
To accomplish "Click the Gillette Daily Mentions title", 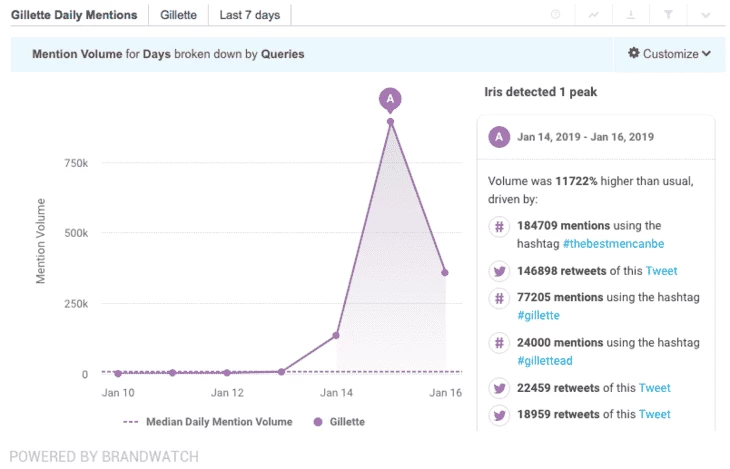I will (74, 15).
